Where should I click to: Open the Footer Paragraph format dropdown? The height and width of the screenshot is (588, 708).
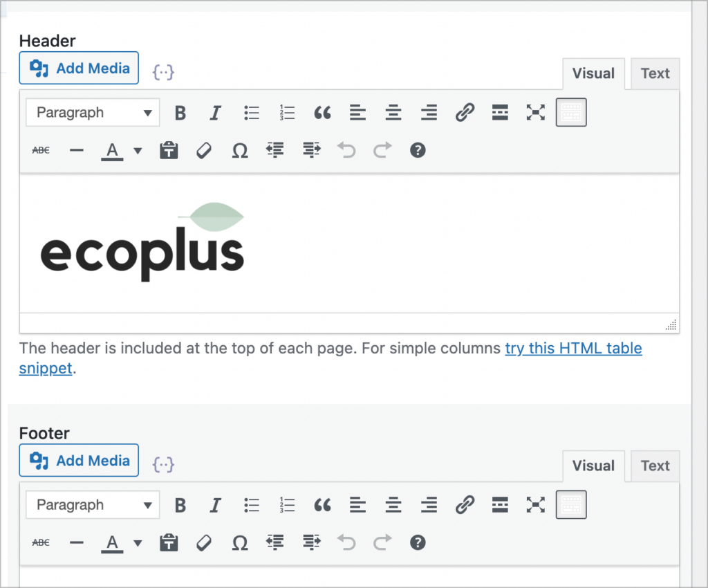pyautogui.click(x=93, y=506)
